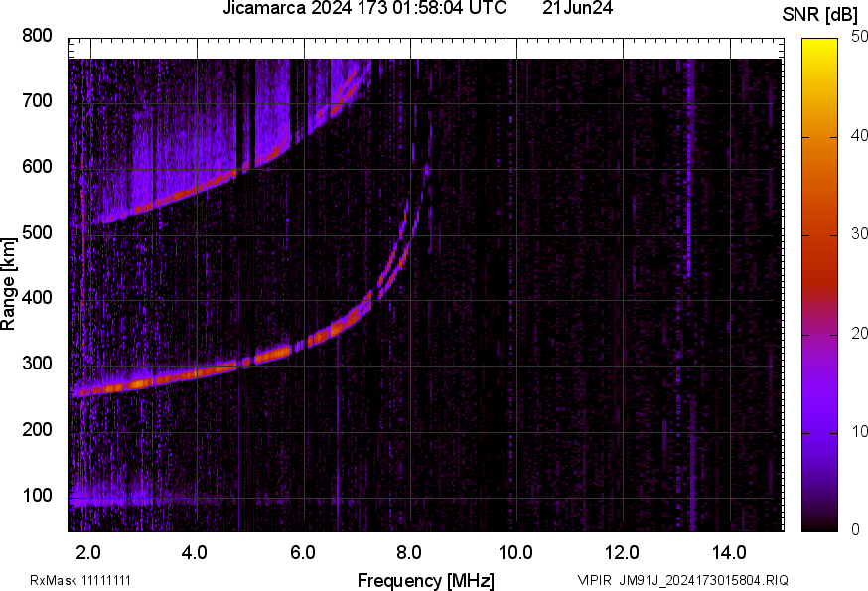Click the colorbar tick label '30'
868x591 pixels.
point(859,233)
